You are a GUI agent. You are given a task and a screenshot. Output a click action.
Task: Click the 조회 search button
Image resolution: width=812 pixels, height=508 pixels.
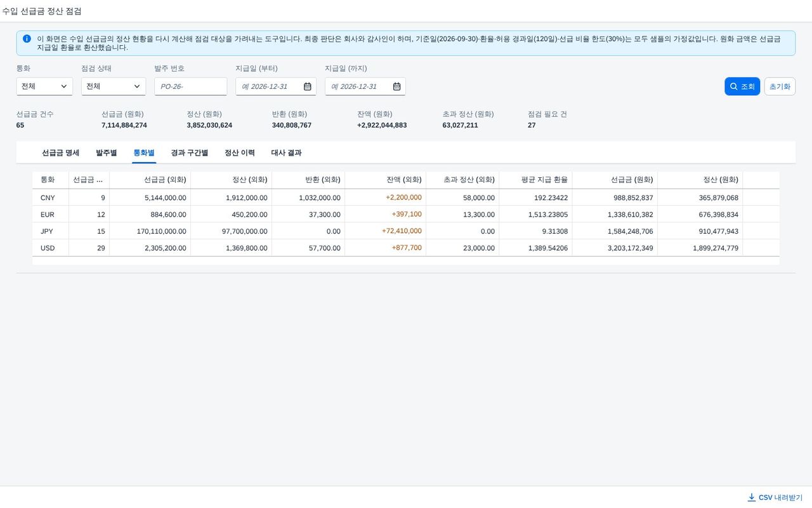point(742,86)
